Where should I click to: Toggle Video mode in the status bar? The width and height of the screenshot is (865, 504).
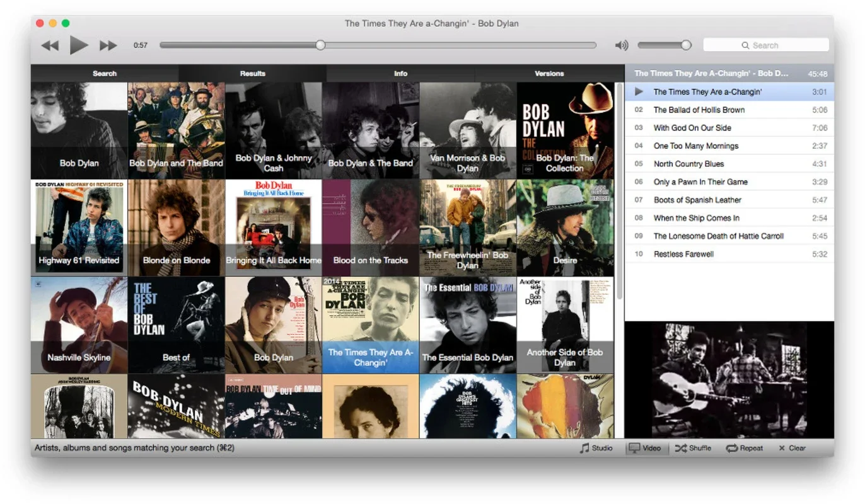point(645,448)
